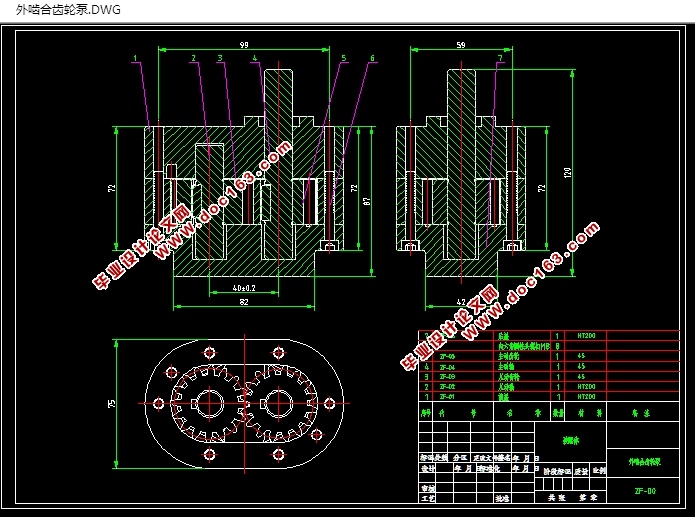Click part balloon number 6 leader label
Screen dimensions: 695x517
372,58
